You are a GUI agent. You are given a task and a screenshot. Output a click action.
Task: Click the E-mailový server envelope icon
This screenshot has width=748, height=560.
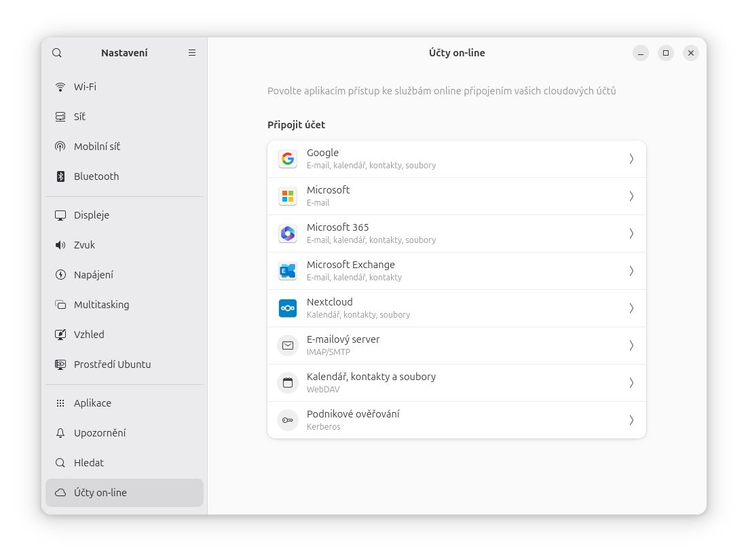288,346
